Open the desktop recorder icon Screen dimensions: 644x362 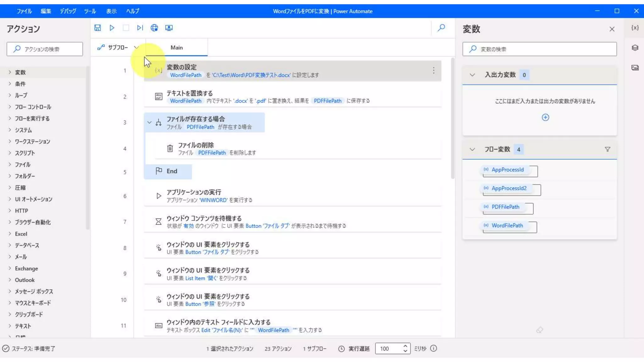(169, 28)
